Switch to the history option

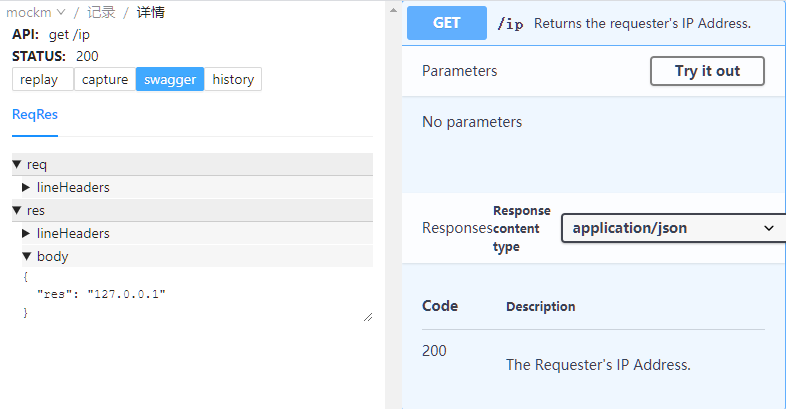tap(233, 79)
